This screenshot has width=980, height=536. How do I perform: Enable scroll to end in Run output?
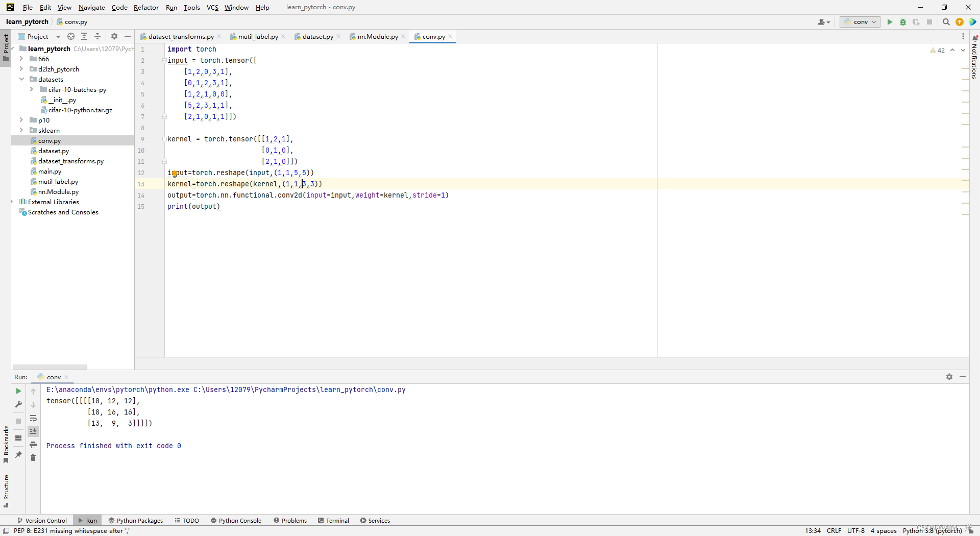(33, 431)
